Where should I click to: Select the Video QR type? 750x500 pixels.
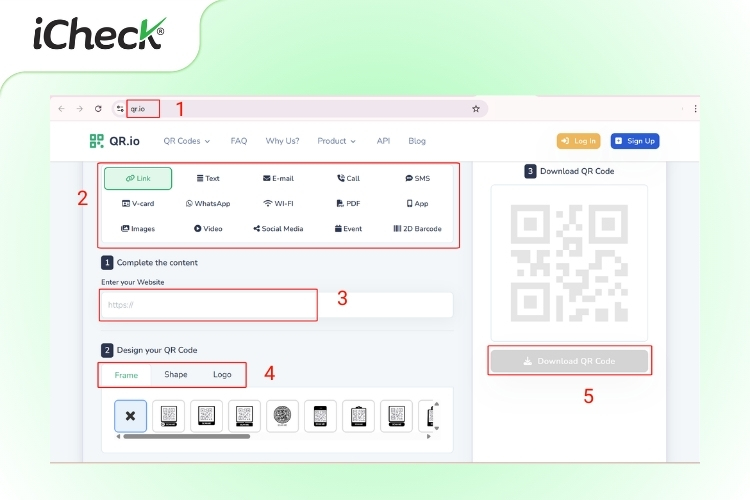[208, 229]
